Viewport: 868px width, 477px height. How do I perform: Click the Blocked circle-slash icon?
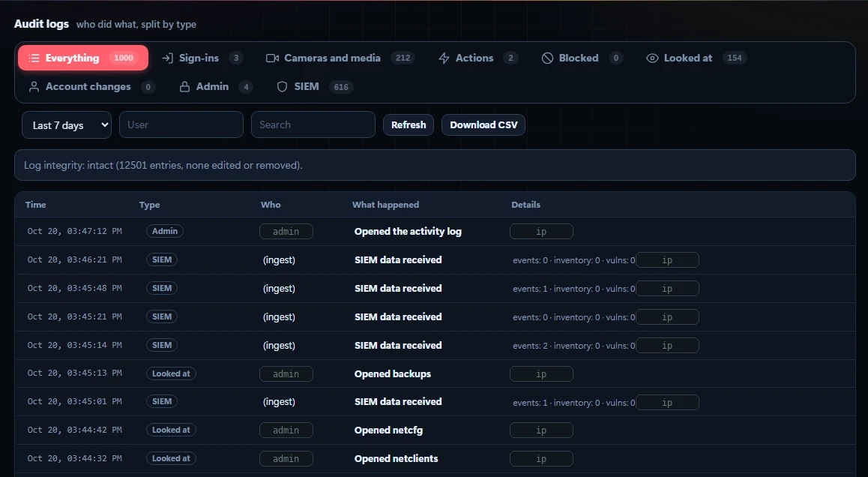coord(547,58)
